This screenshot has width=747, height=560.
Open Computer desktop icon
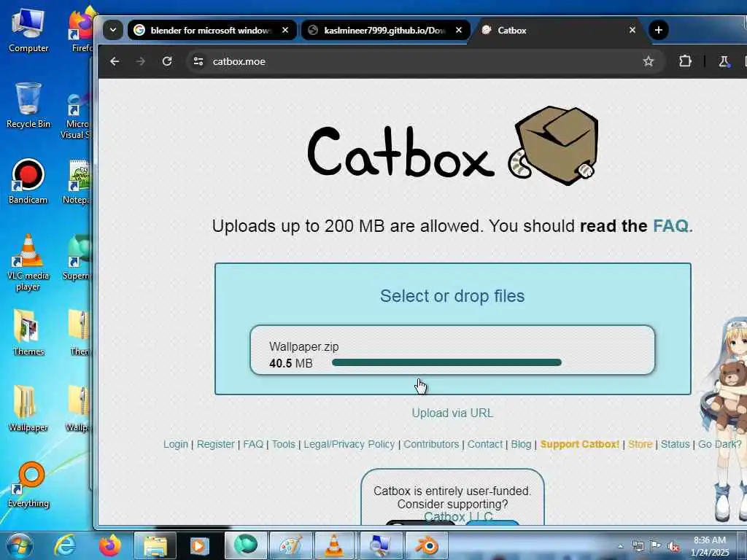coord(28,31)
